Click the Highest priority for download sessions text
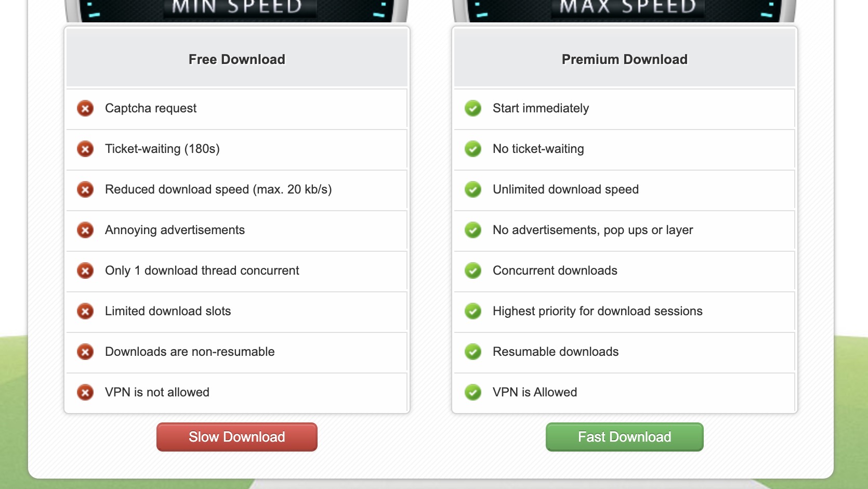 coord(598,311)
